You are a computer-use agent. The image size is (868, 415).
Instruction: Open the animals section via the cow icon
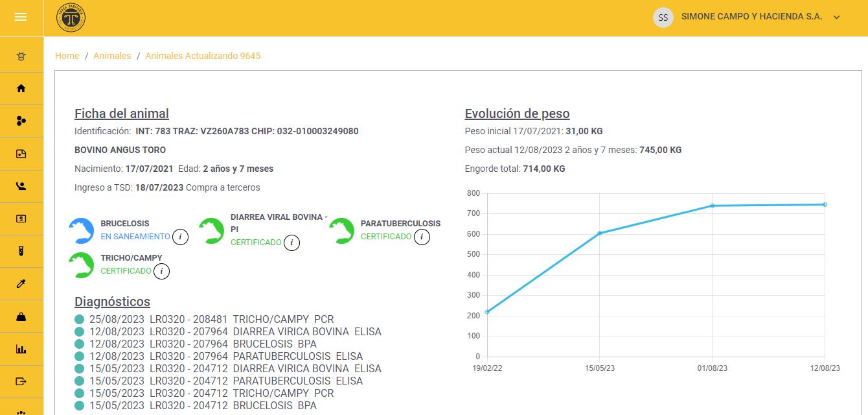tap(22, 56)
